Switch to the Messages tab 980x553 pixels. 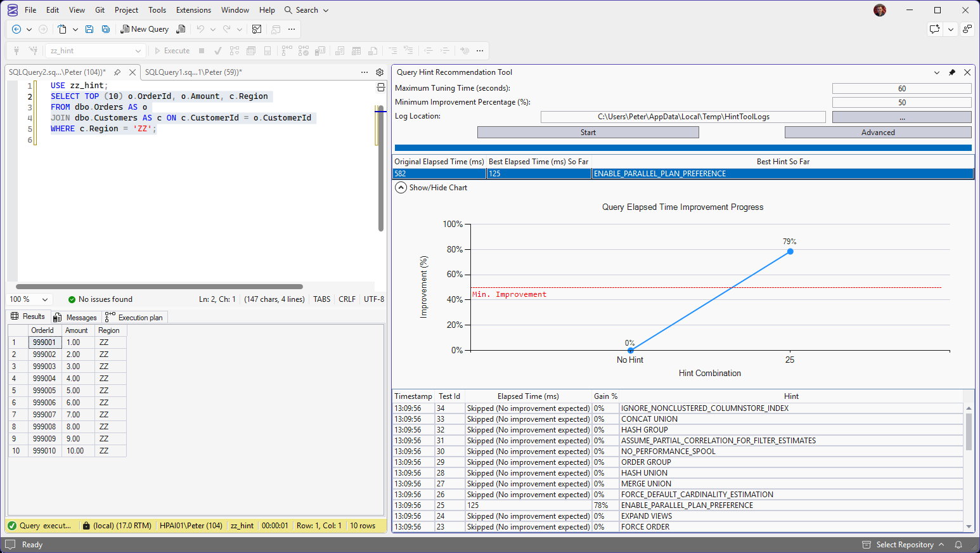tap(75, 317)
